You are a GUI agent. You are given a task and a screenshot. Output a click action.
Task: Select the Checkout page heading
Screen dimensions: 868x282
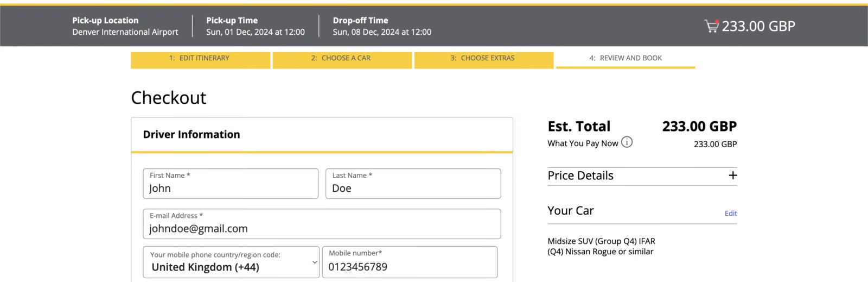click(x=169, y=98)
